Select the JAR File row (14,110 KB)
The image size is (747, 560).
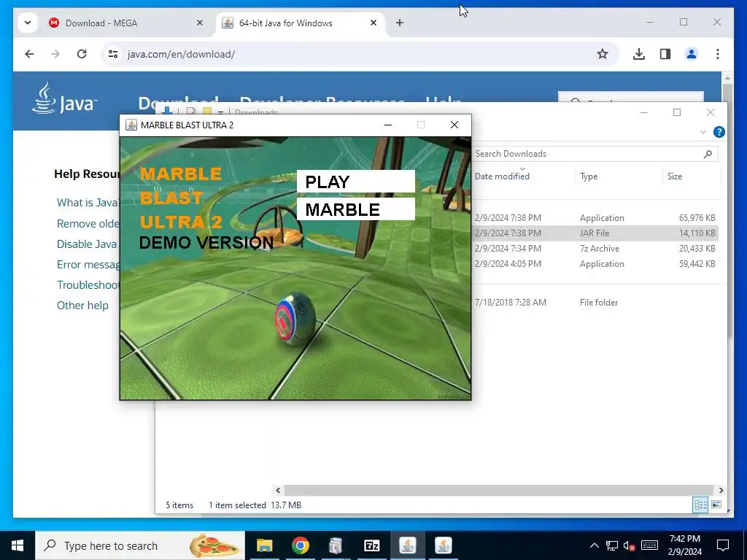pos(595,233)
